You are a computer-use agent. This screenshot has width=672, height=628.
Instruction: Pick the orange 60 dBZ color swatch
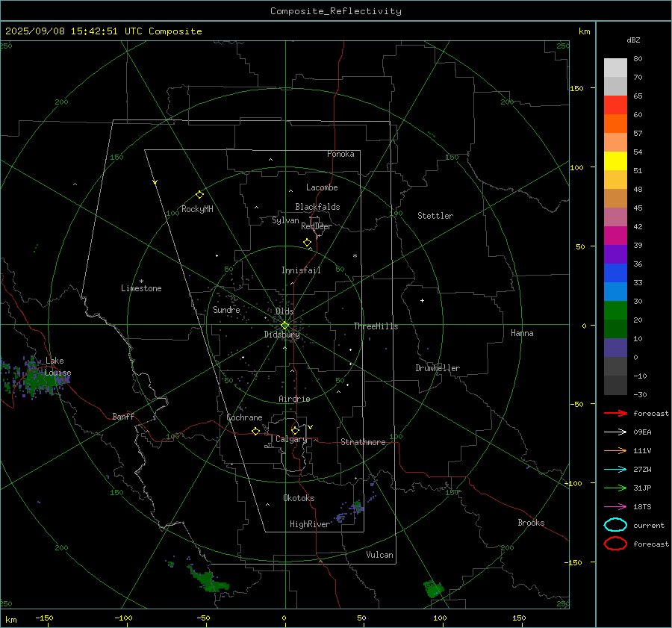point(615,123)
